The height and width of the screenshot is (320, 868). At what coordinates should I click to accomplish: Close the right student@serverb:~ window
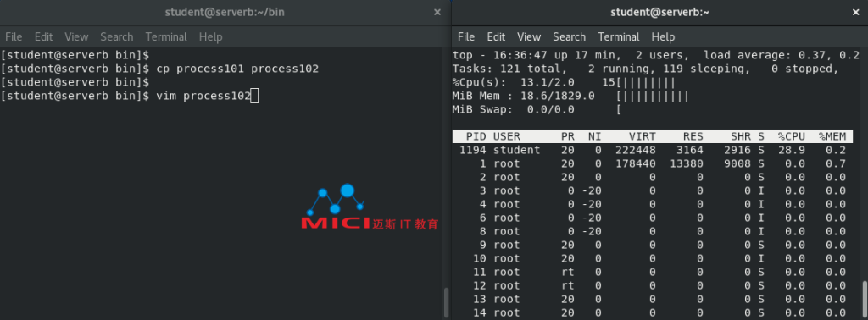pyautogui.click(x=856, y=12)
